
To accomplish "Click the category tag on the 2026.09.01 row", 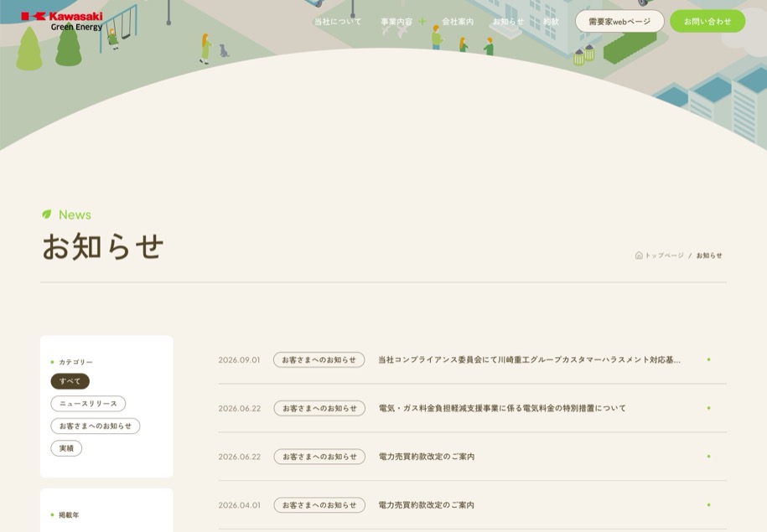I will pos(319,360).
